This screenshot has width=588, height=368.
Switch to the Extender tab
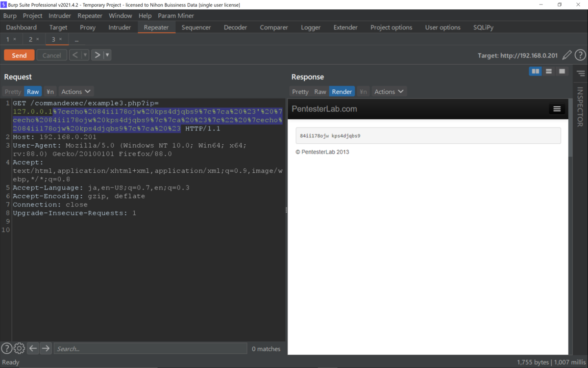click(345, 27)
